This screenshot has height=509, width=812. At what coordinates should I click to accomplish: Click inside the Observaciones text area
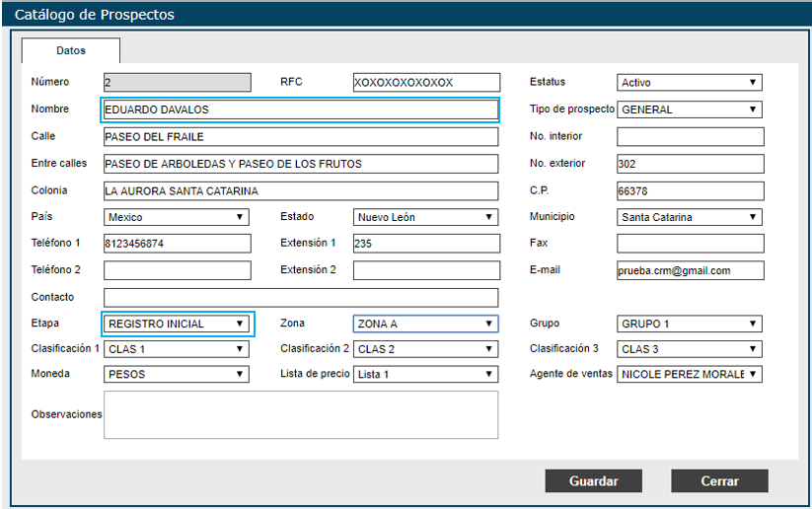pos(300,414)
